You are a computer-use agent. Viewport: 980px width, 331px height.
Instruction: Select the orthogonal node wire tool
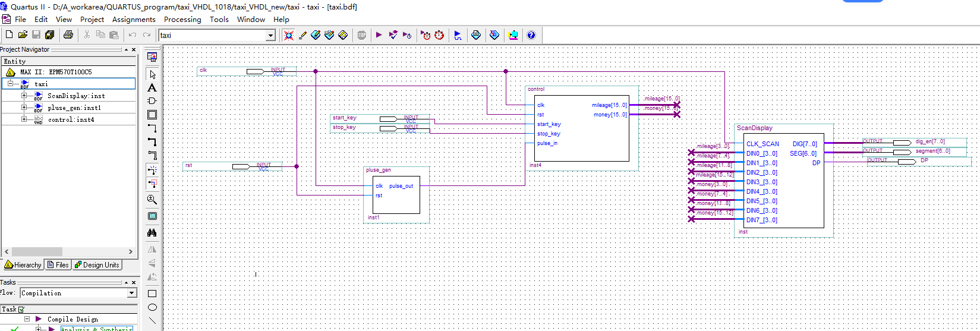coord(152,128)
